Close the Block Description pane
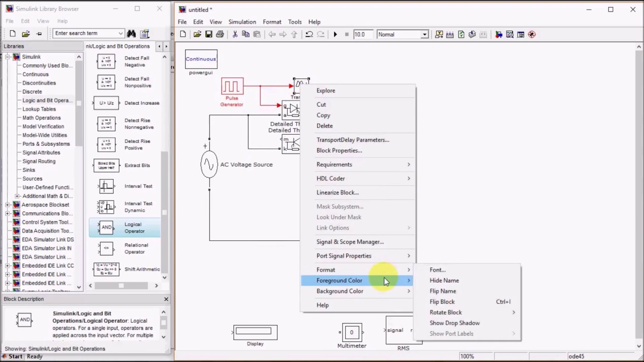Image resolution: width=644 pixels, height=362 pixels. pos(166,299)
